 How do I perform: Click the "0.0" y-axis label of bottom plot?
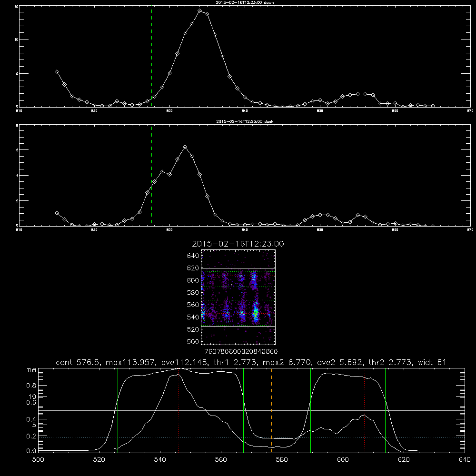click(31, 451)
